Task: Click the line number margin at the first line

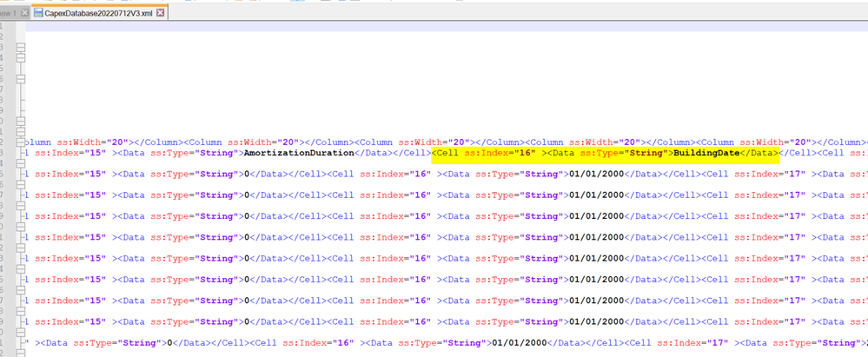Action: click(7, 27)
